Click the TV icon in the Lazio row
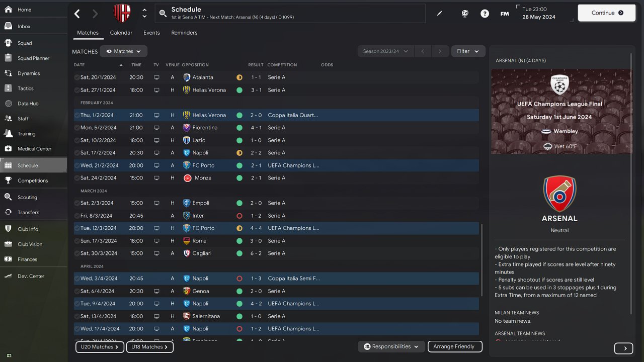 tap(156, 140)
